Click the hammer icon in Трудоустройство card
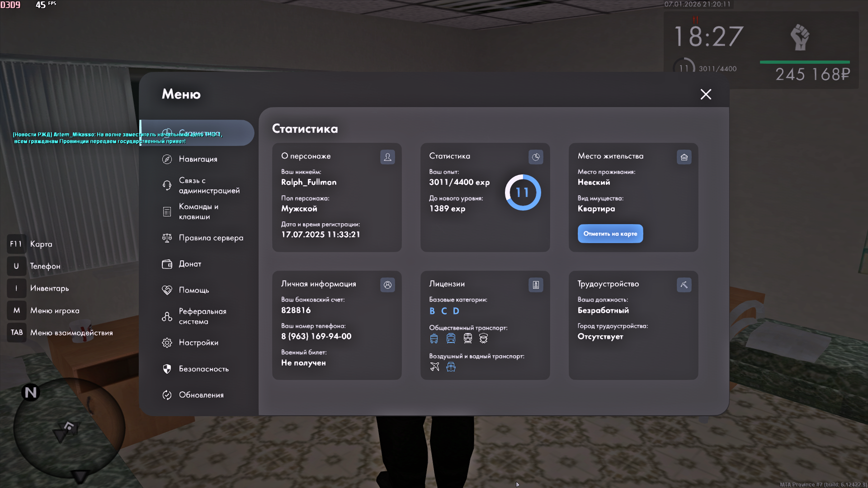 [684, 285]
